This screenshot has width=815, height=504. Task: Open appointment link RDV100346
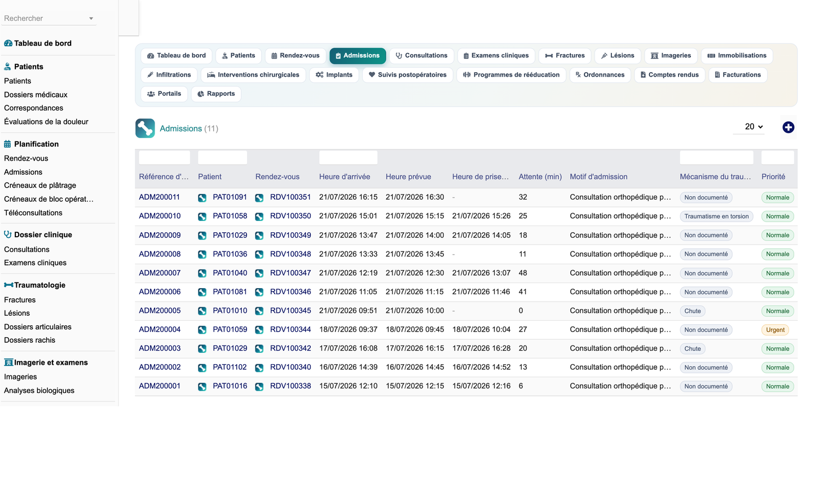point(290,292)
